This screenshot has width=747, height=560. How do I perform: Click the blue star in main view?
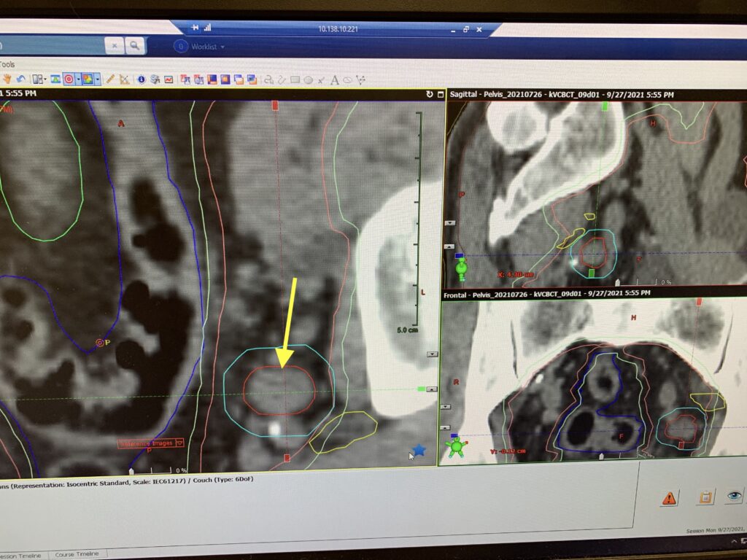point(419,450)
